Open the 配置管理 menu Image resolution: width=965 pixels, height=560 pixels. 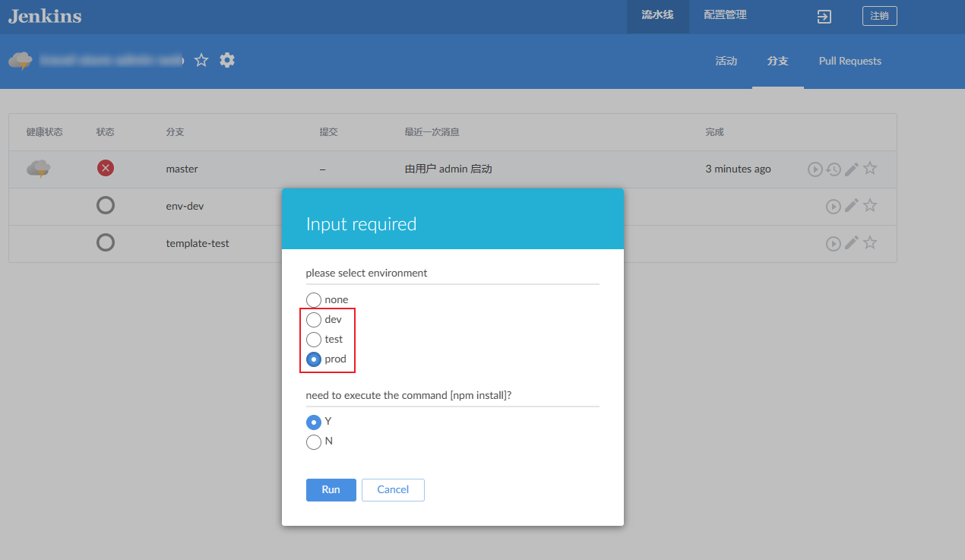pyautogui.click(x=725, y=15)
